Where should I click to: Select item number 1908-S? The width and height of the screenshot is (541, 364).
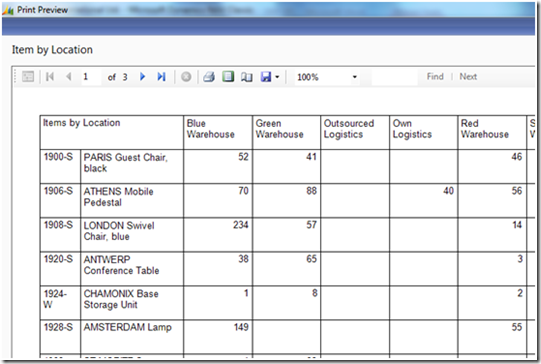point(60,235)
